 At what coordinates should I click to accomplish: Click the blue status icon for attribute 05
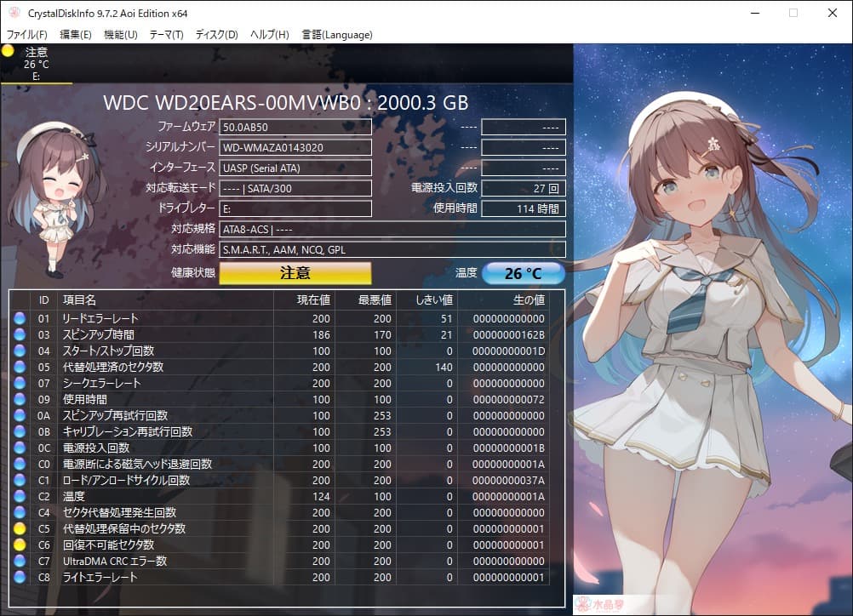[20, 367]
